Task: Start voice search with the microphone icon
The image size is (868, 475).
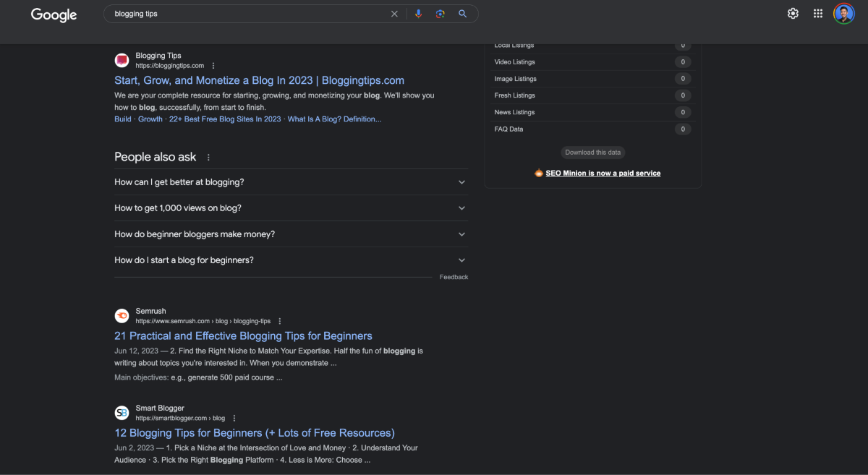Action: point(418,14)
